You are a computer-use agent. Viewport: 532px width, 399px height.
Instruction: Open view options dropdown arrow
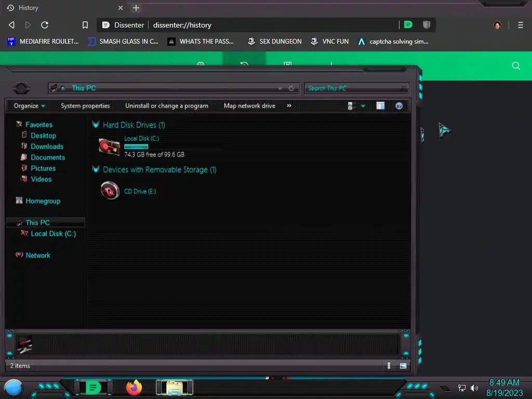[x=363, y=106]
